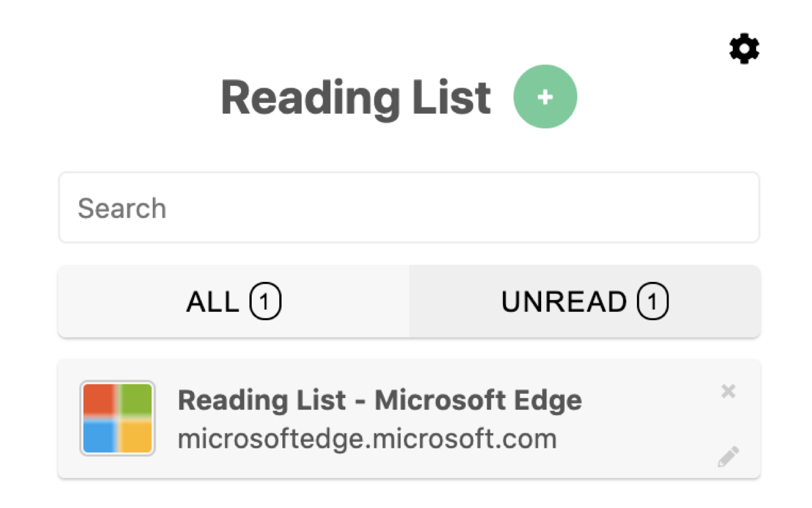The width and height of the screenshot is (812, 508).
Task: Click the microsoftedge.microsoft.com URL text
Action: point(367,439)
